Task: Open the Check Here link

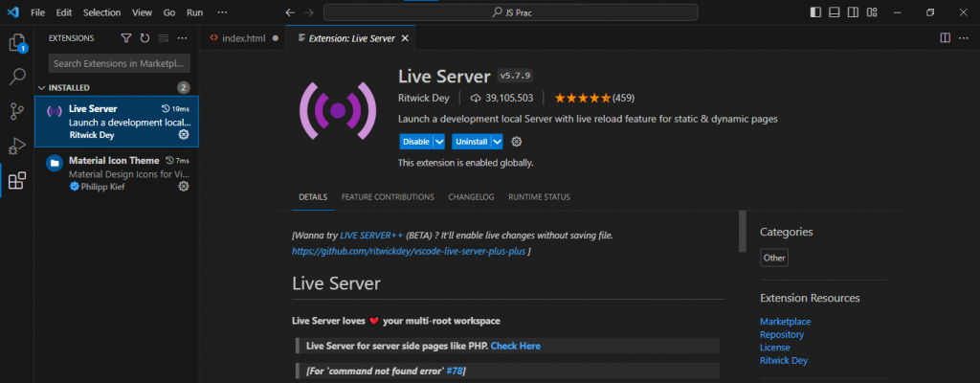Action: point(516,346)
